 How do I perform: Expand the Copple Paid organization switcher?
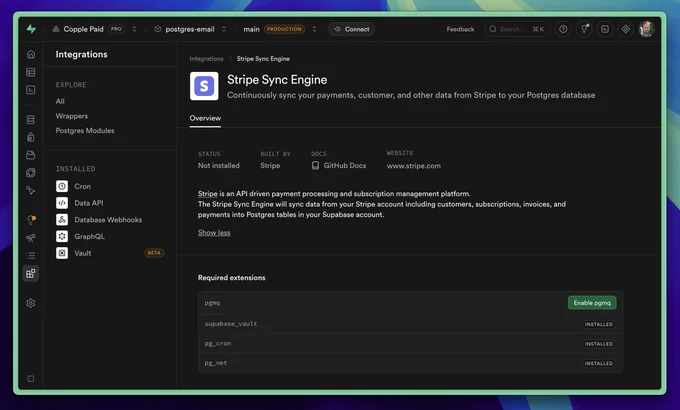point(134,29)
